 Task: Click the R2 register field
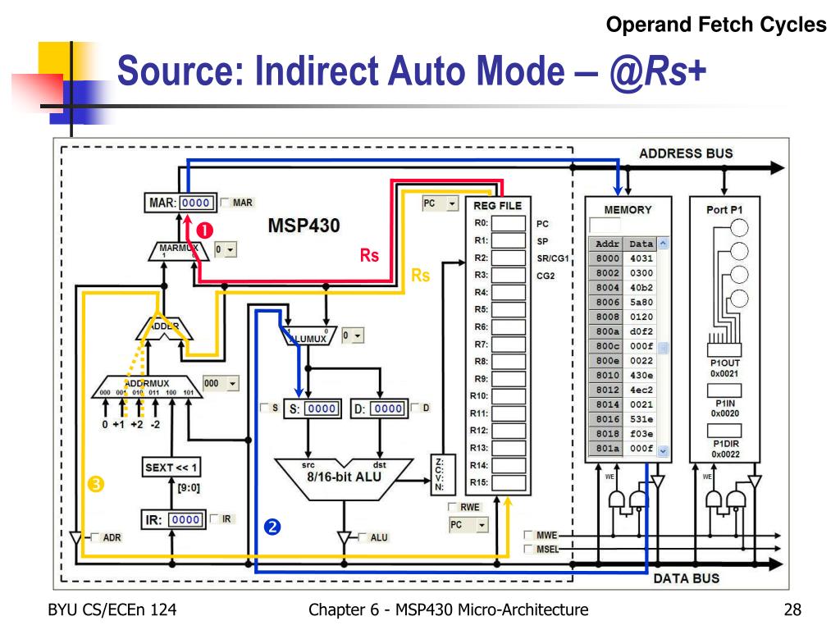509,258
